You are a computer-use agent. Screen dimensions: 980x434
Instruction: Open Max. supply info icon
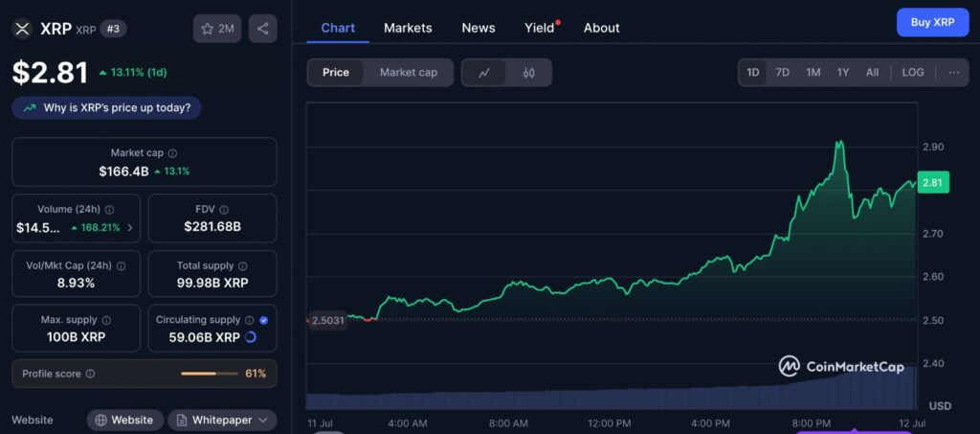click(106, 320)
